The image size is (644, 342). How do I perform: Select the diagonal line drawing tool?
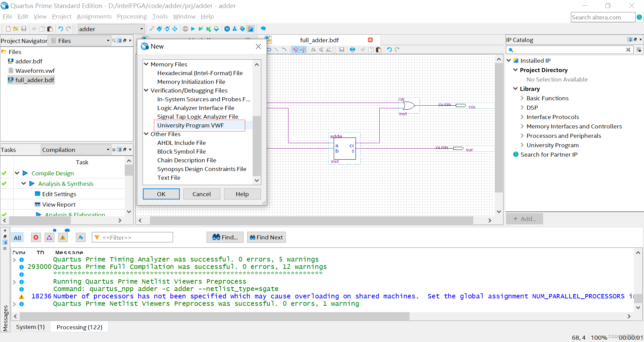276,50
